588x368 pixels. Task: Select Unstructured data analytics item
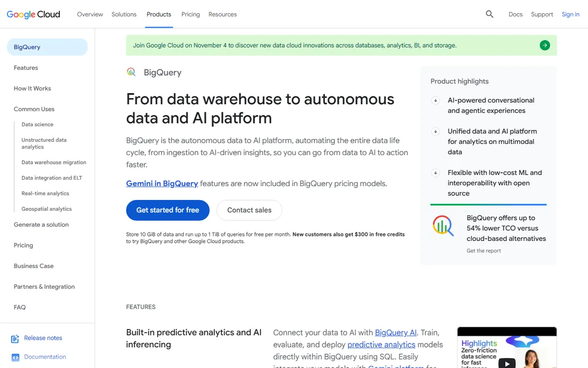coord(44,143)
